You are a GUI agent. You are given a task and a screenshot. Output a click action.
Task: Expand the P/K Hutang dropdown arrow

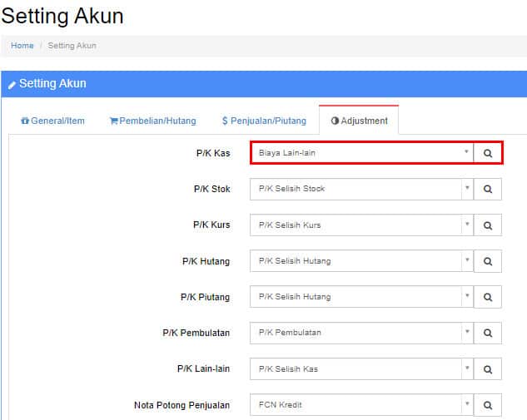click(467, 259)
